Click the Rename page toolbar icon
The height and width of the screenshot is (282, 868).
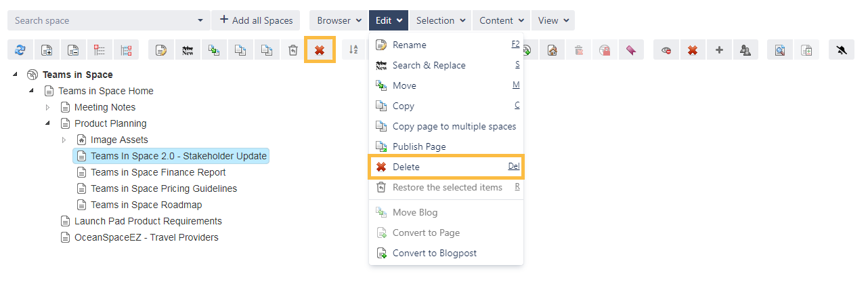[160, 49]
